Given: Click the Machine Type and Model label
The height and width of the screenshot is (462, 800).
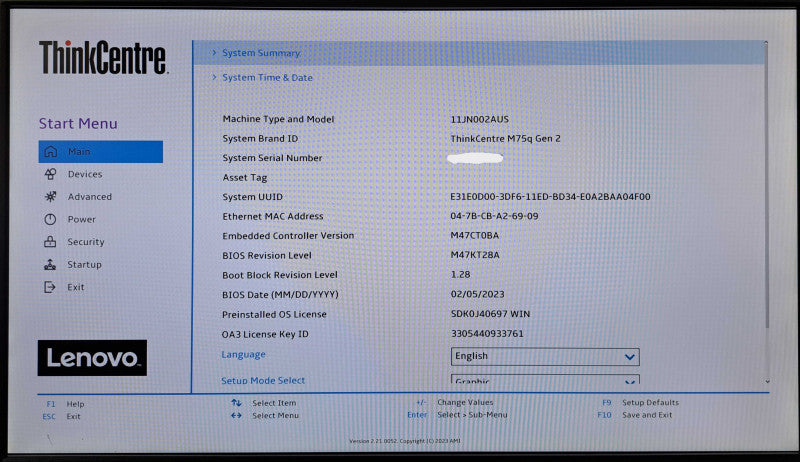Looking at the screenshot, I should [x=278, y=119].
